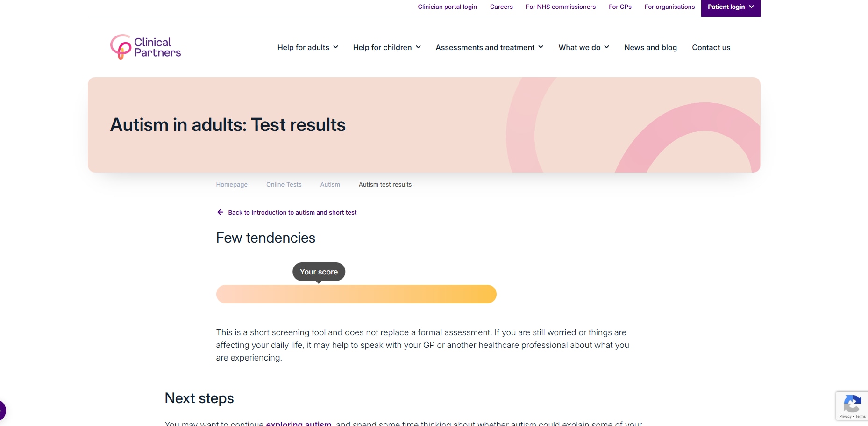
Task: Click Back to Introduction to autism link
Action: 292,213
